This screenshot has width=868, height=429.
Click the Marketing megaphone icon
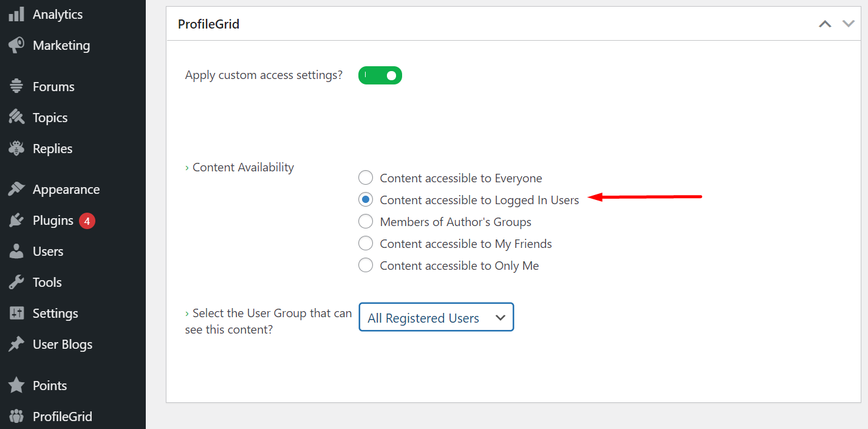(16, 46)
